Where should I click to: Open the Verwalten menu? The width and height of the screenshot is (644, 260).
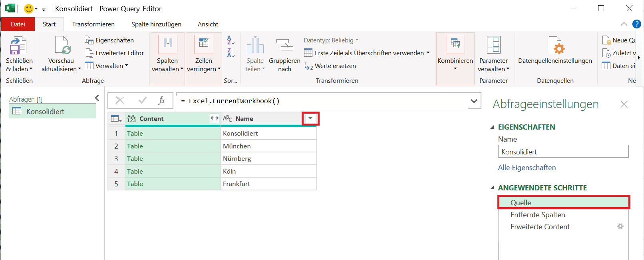pyautogui.click(x=106, y=66)
